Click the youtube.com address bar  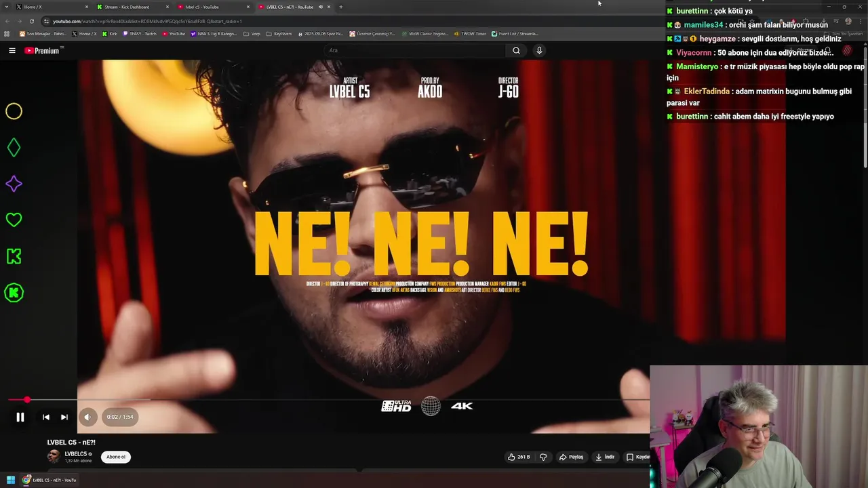353,21
